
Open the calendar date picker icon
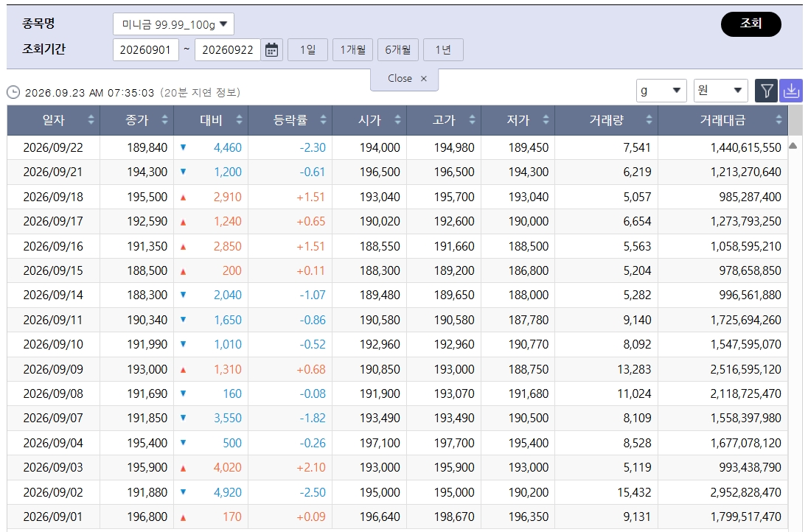(x=271, y=50)
